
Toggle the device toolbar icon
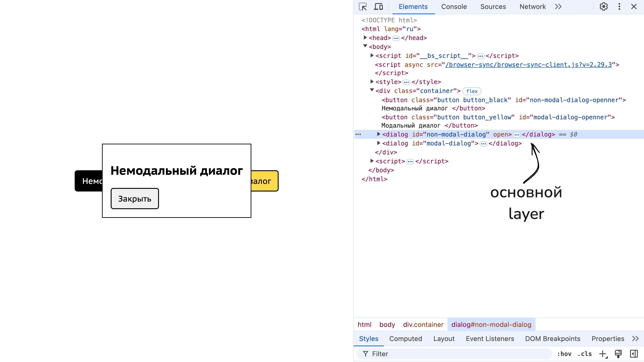378,7
